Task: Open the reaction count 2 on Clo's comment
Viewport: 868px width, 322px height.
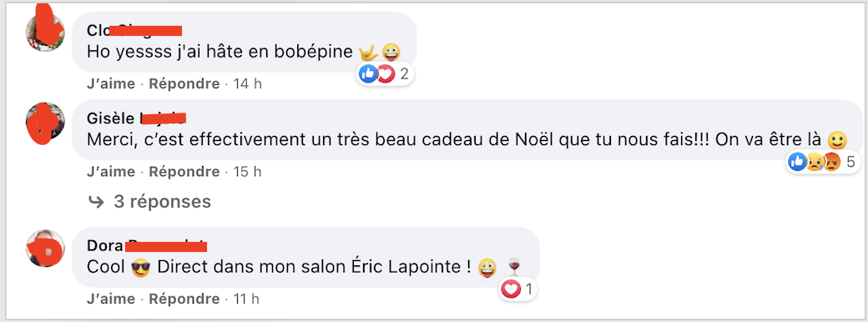Action: tap(404, 73)
